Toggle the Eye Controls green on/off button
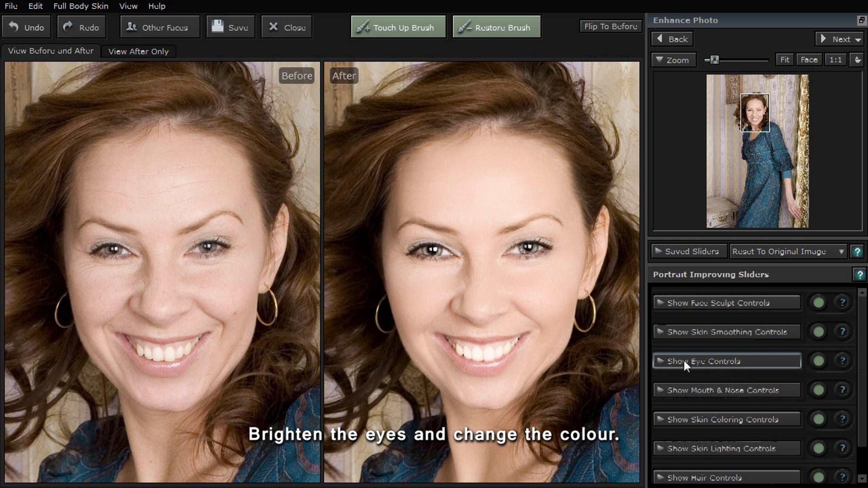This screenshot has width=868, height=488. tap(818, 361)
